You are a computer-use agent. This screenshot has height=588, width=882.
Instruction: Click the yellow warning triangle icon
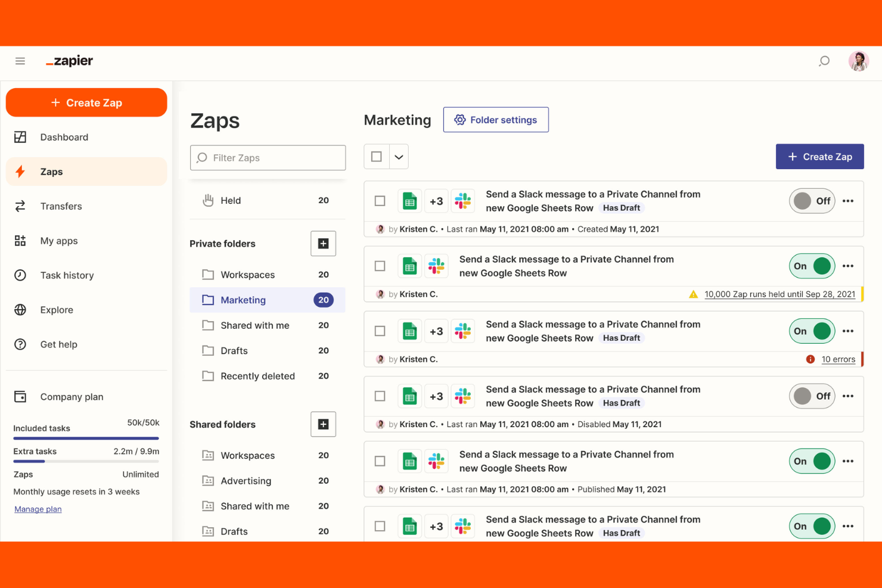693,294
